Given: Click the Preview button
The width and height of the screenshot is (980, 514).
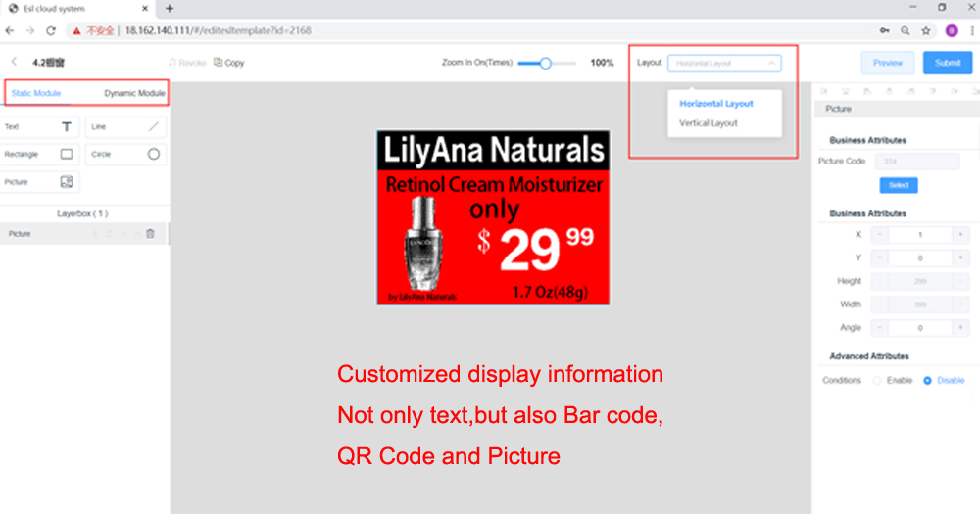Looking at the screenshot, I should click(887, 63).
